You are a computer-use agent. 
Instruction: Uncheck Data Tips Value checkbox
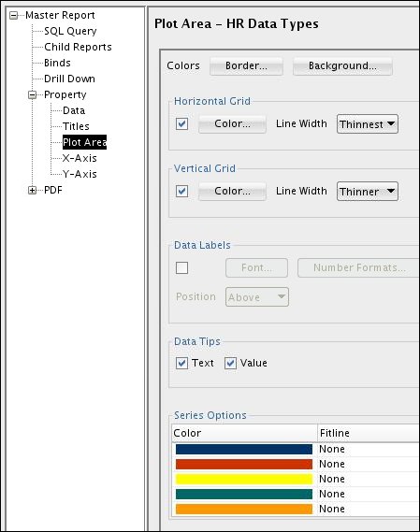(230, 364)
